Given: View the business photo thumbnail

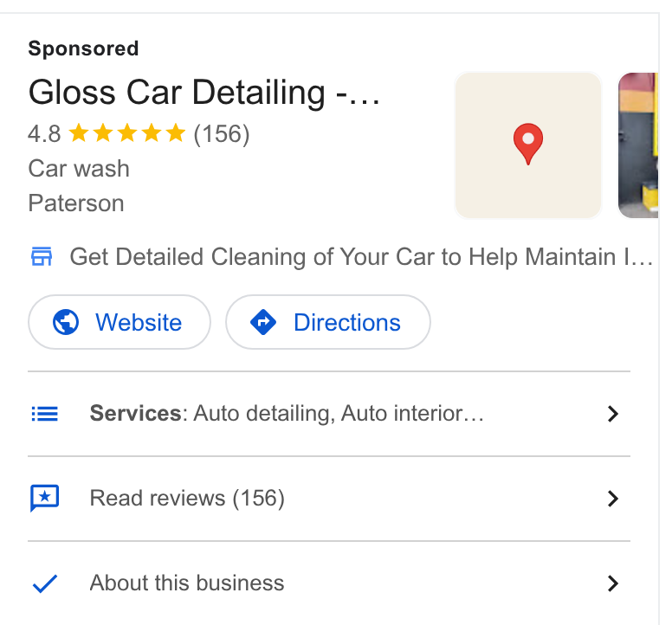Looking at the screenshot, I should coord(638,145).
